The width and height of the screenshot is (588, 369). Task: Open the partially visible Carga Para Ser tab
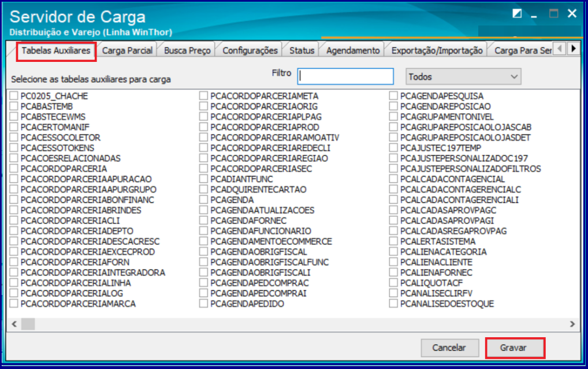[x=522, y=51]
